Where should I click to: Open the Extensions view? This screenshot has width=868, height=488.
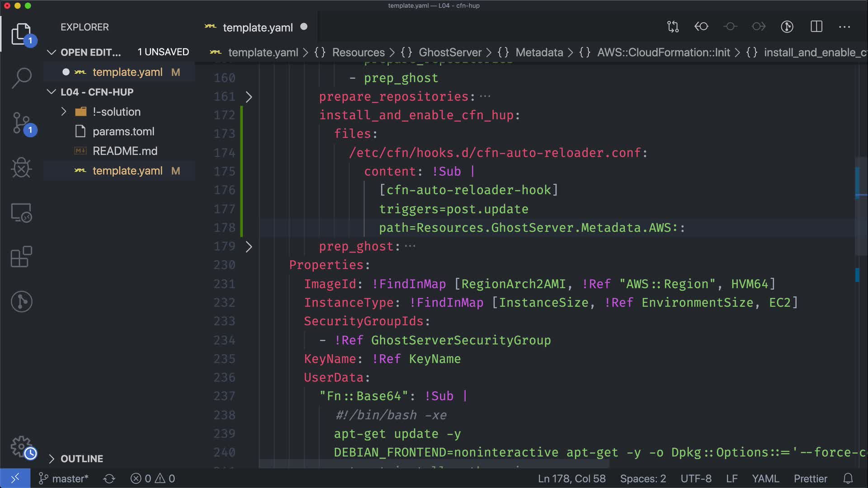pyautogui.click(x=21, y=257)
